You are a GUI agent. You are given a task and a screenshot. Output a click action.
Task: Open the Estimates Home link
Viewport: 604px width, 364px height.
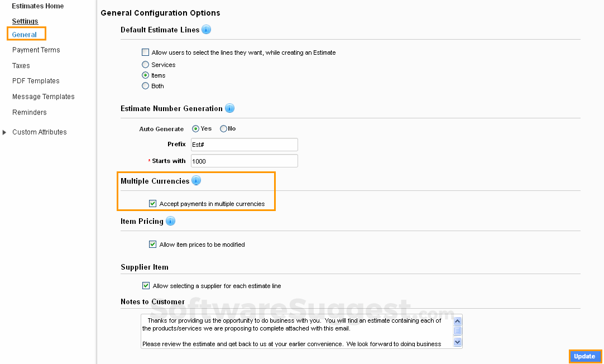[37, 6]
